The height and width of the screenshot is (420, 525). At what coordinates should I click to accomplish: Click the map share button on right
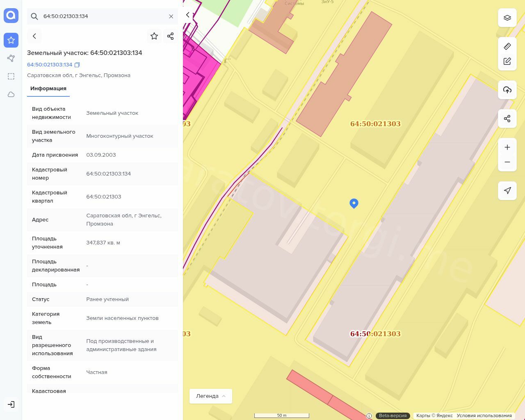(x=507, y=119)
